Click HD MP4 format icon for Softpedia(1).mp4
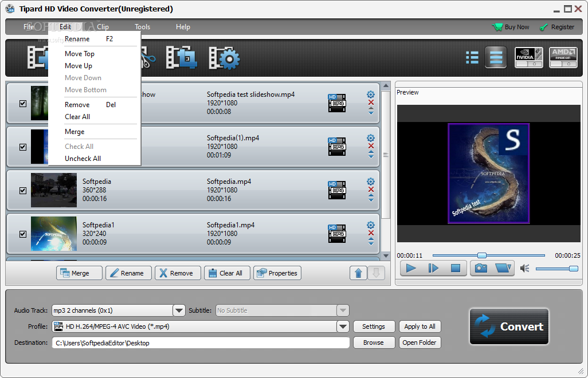 click(337, 147)
